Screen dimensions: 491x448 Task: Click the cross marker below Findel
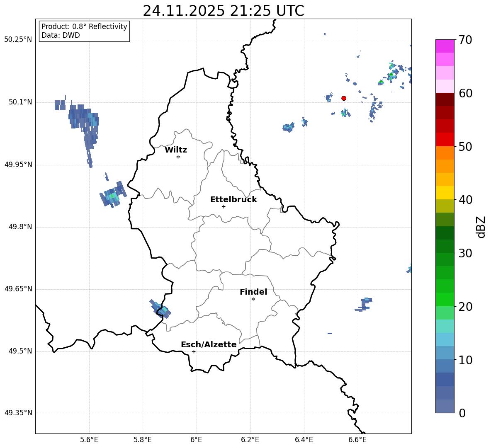pos(253,299)
